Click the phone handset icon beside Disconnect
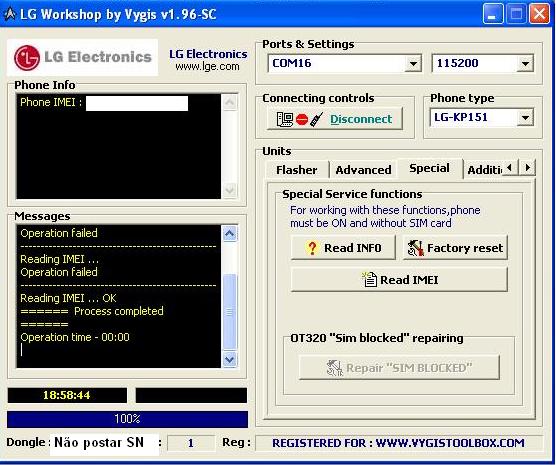The image size is (556, 465). tap(316, 119)
